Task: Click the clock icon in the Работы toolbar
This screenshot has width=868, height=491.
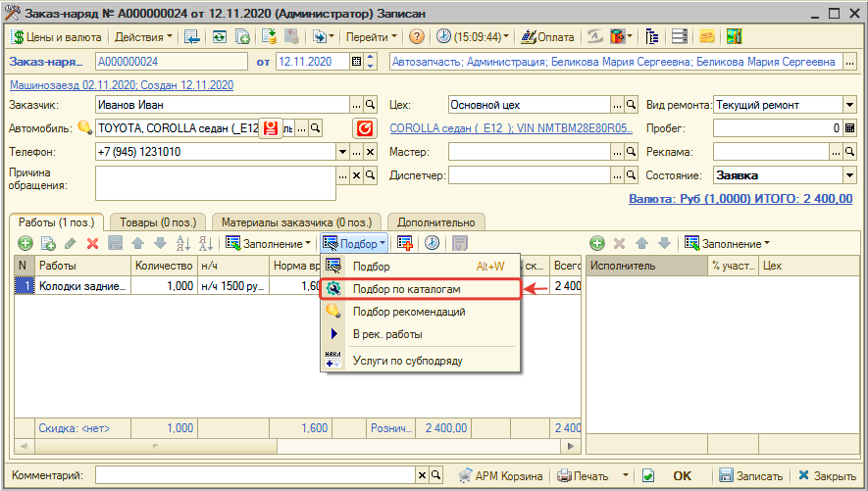Action: point(432,243)
